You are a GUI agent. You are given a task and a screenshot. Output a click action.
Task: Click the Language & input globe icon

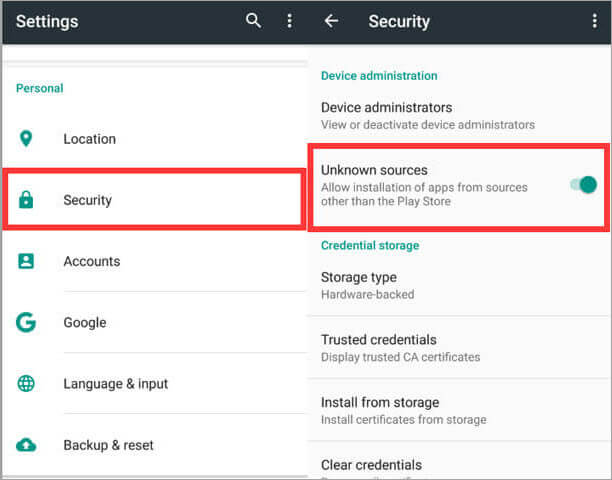pos(26,384)
